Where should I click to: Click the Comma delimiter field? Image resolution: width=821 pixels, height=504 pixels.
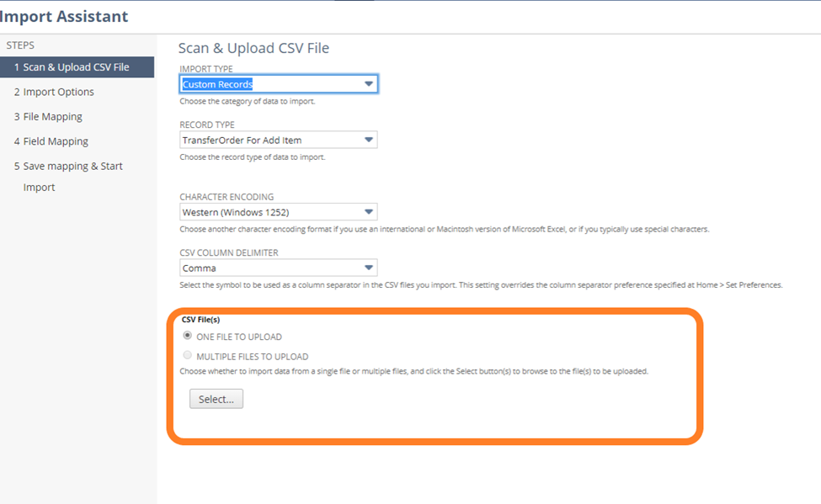(x=279, y=268)
